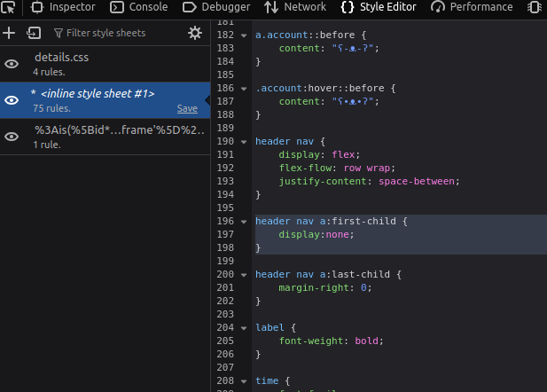
Task: Open the Debugger tab
Action: 216,7
